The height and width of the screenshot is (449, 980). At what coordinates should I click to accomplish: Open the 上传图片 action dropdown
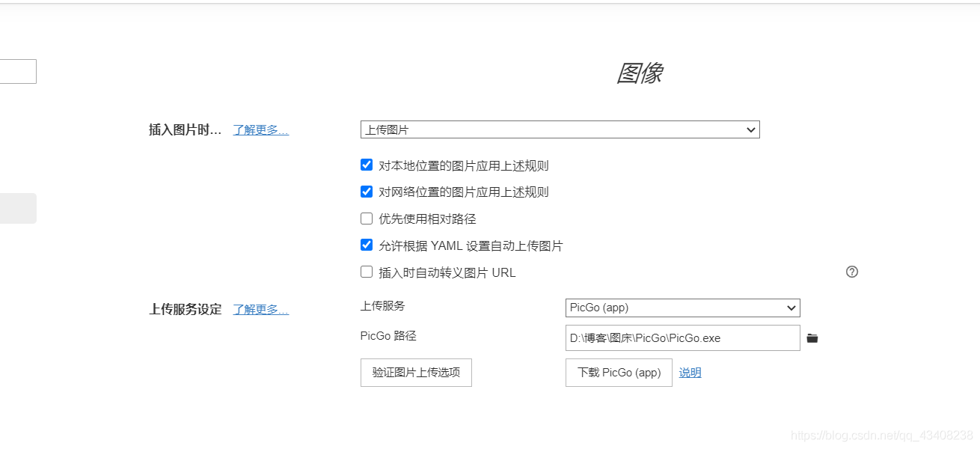tap(560, 129)
